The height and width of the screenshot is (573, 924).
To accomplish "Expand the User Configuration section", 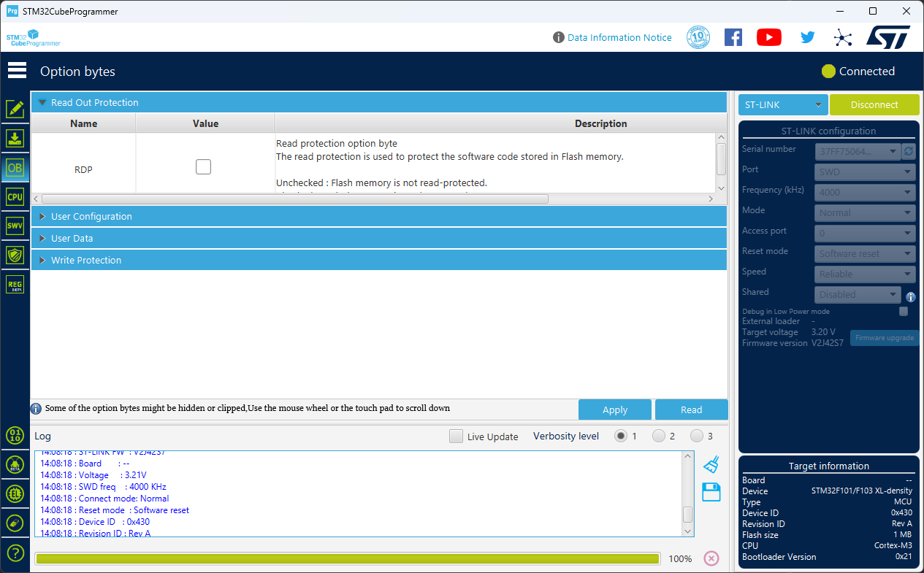I will [379, 217].
